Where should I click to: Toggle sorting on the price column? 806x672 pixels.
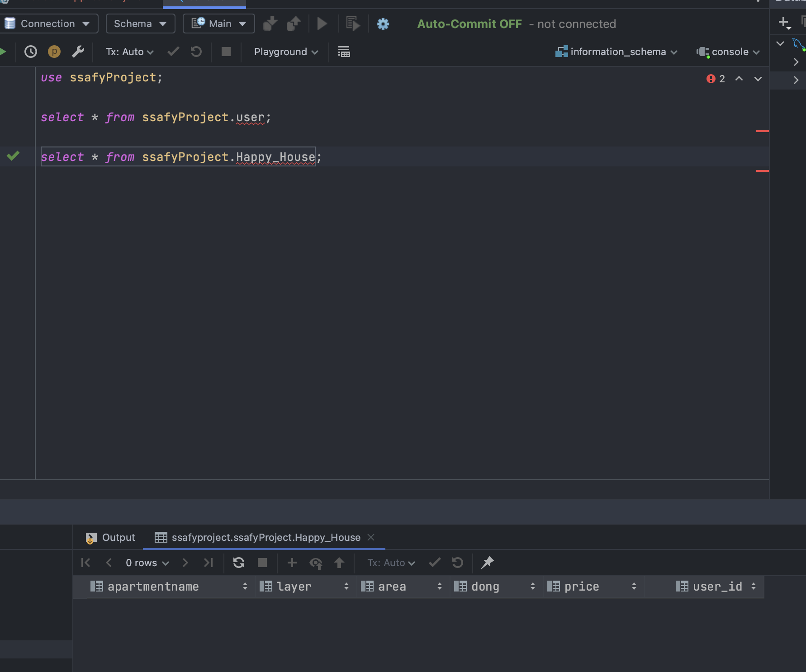(x=634, y=586)
